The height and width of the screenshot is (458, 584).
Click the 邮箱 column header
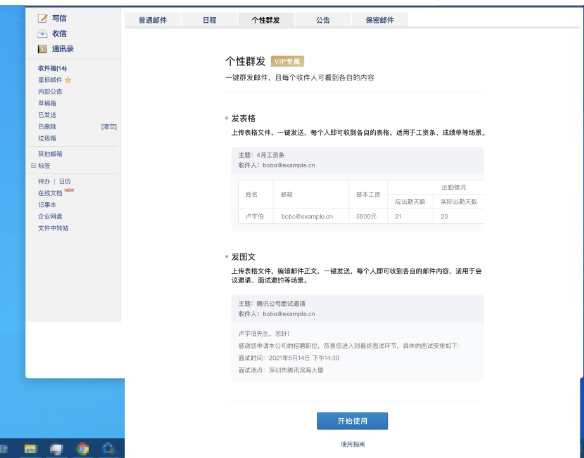pyautogui.click(x=287, y=194)
